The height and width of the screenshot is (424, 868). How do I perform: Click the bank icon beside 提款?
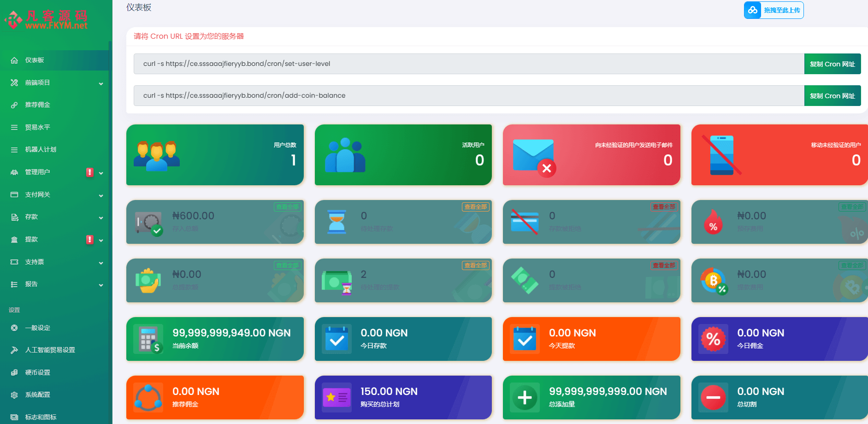coord(14,240)
